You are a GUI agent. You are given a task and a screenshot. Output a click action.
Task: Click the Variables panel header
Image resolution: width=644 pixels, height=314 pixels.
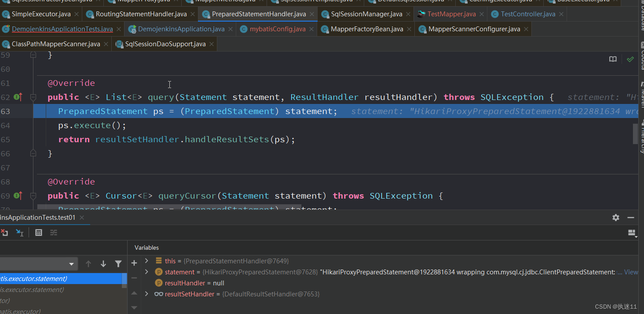point(147,248)
